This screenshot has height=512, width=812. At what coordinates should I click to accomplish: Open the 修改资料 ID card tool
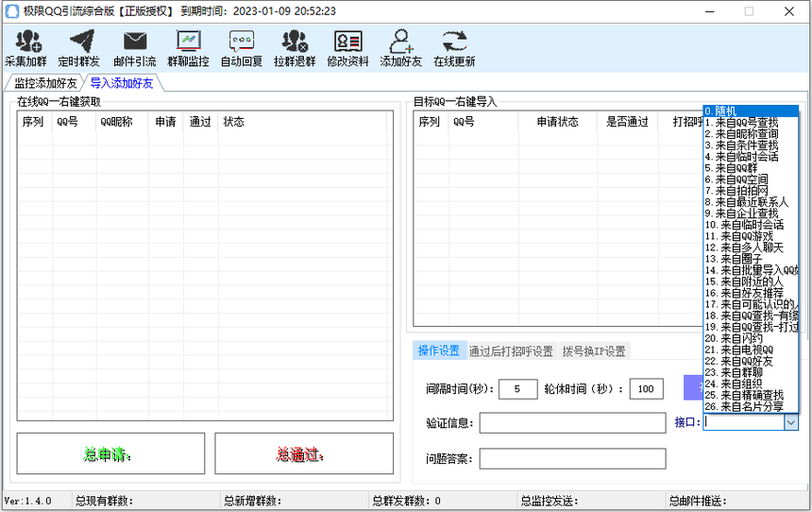pyautogui.click(x=347, y=48)
